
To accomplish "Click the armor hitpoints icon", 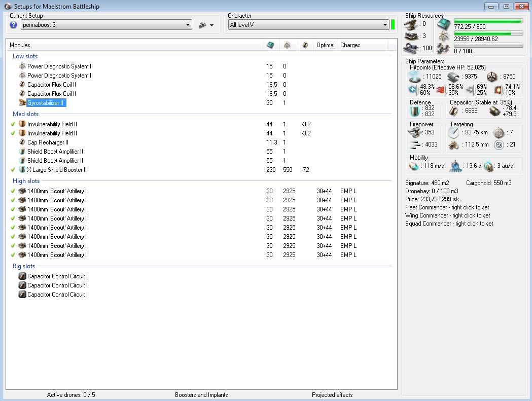I will pyautogui.click(x=453, y=77).
